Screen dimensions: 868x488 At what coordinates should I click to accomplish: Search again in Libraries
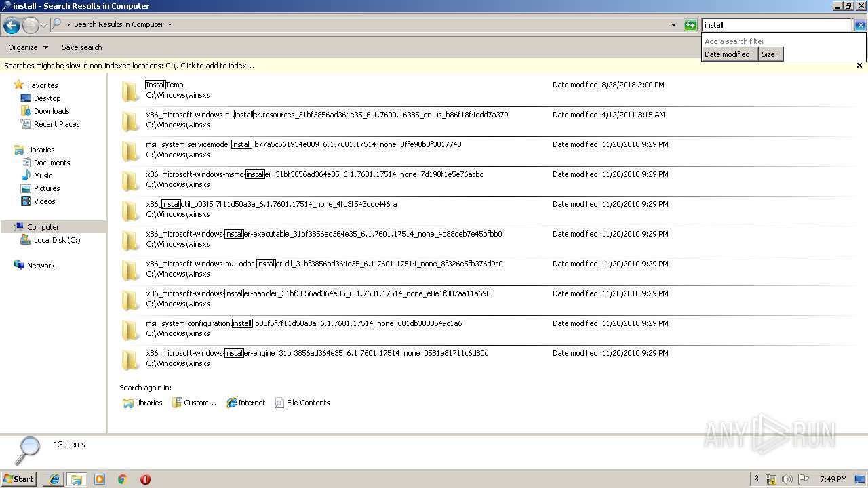click(x=142, y=403)
